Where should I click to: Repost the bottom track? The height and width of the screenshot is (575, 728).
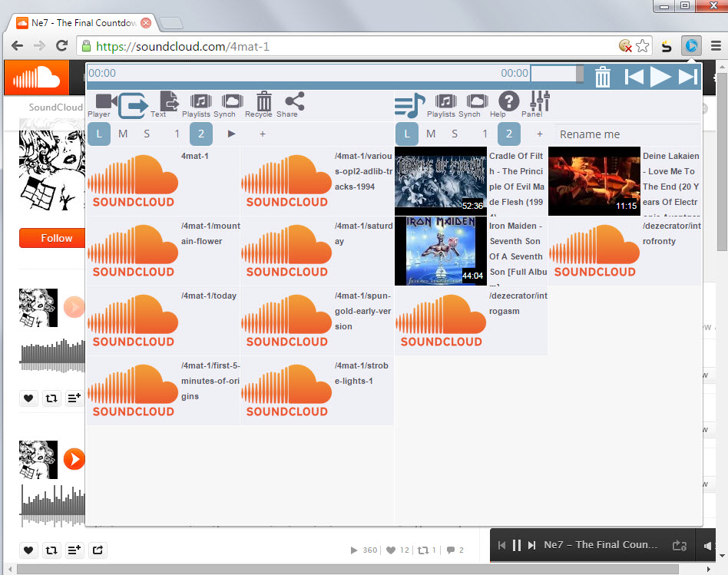[51, 550]
